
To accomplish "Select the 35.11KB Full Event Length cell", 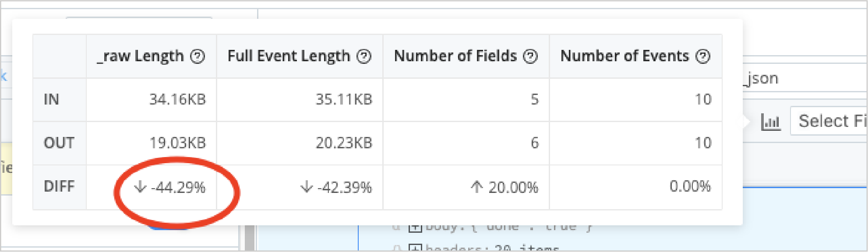I will pos(344,99).
